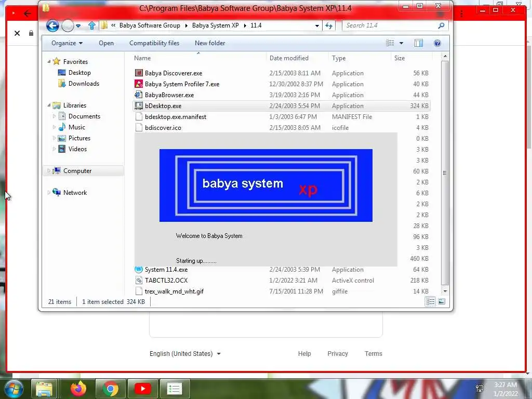
Task: Expand the Music library arrow
Action: pos(54,127)
